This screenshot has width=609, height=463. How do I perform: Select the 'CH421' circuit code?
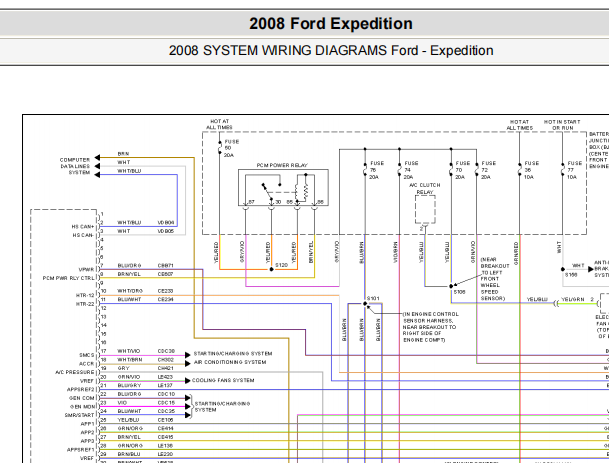tap(165, 368)
